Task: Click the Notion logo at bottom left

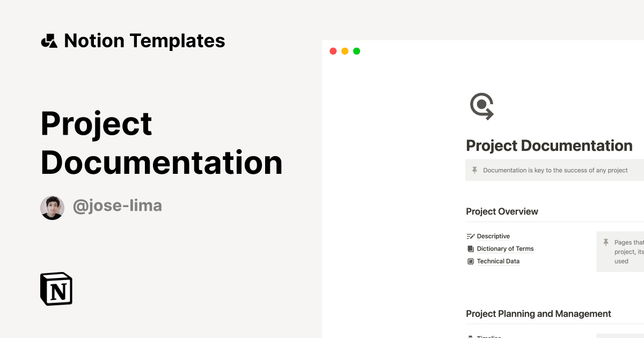Action: coord(56,289)
